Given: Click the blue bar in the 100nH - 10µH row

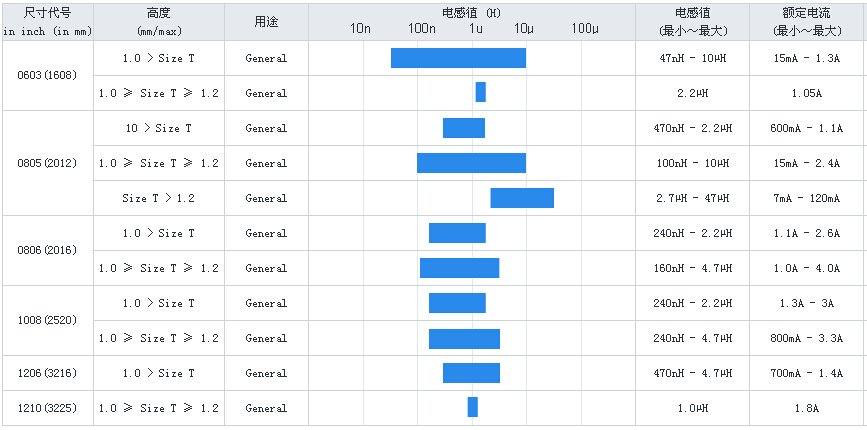Looking at the screenshot, I should [471, 163].
